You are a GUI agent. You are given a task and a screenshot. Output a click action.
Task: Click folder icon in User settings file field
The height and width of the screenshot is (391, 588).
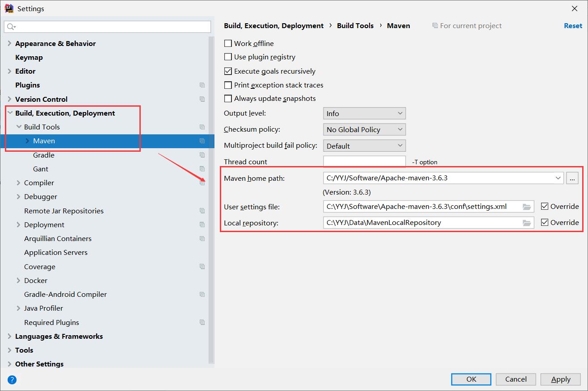(x=527, y=207)
